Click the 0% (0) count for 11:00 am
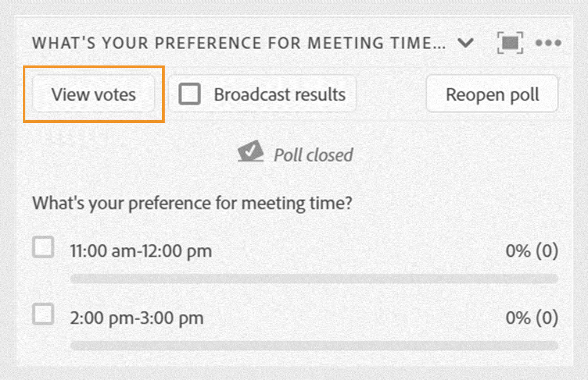The image size is (588, 380). pos(531,251)
